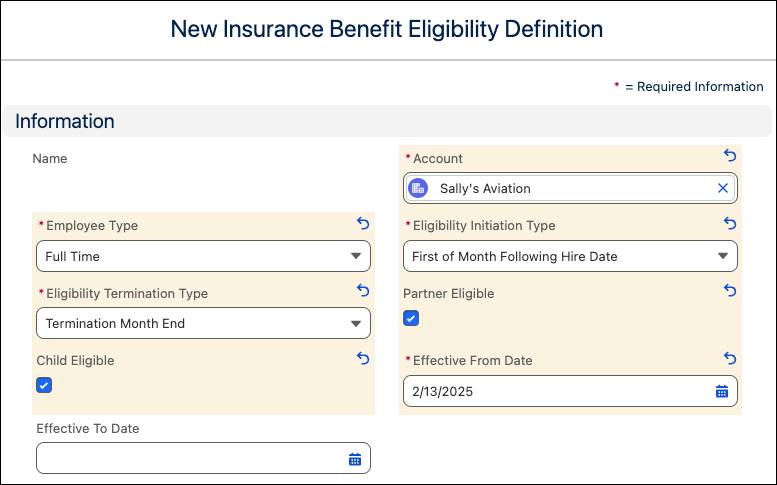Image resolution: width=777 pixels, height=485 pixels.
Task: Click the Information section header
Action: click(x=65, y=121)
